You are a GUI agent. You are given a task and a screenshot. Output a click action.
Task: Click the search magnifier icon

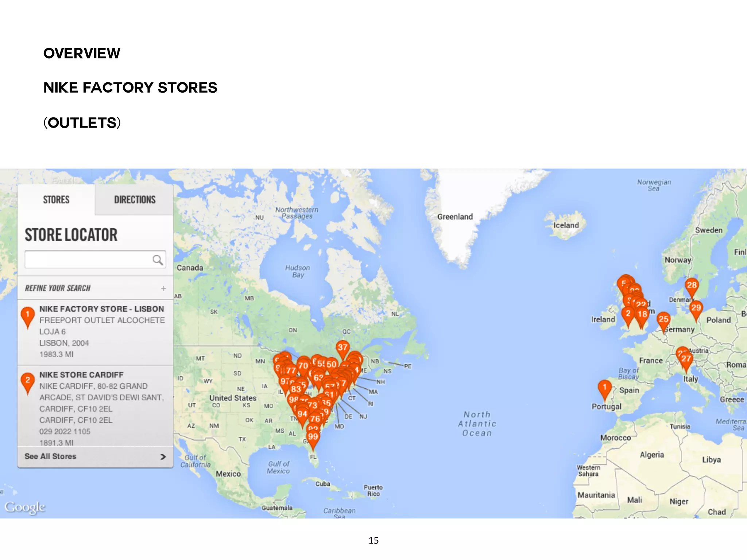[157, 260]
